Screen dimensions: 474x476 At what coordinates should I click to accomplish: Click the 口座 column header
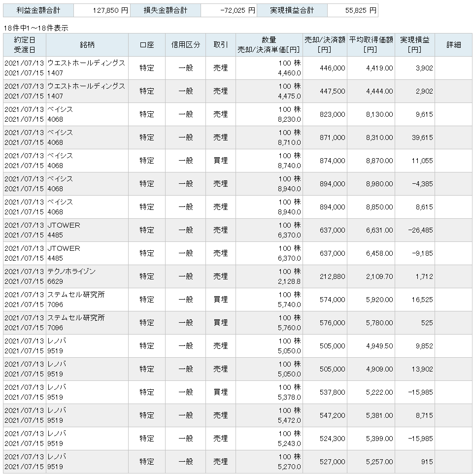(x=147, y=45)
